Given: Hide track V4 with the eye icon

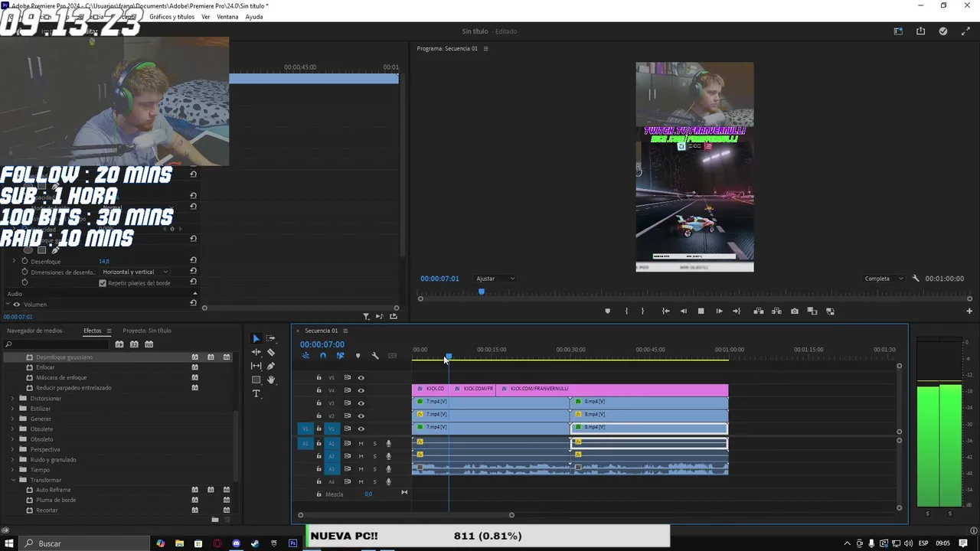Looking at the screenshot, I should pyautogui.click(x=361, y=390).
